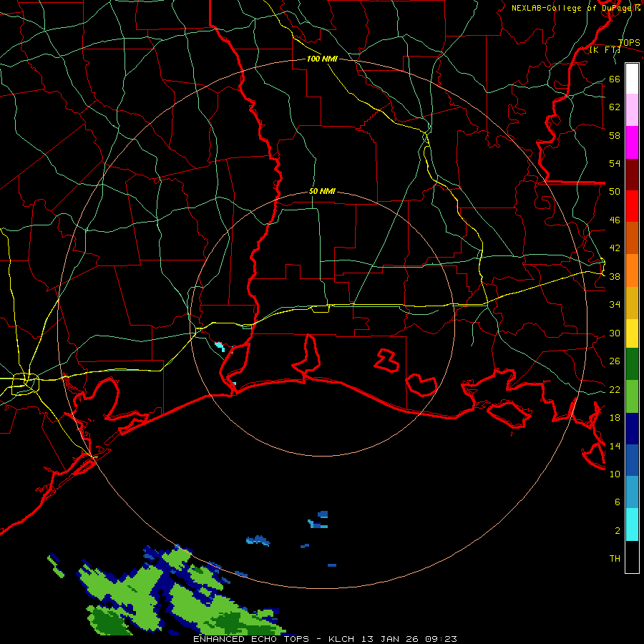
Task: Click the '(K FT)' unit label
Action: [x=605, y=49]
